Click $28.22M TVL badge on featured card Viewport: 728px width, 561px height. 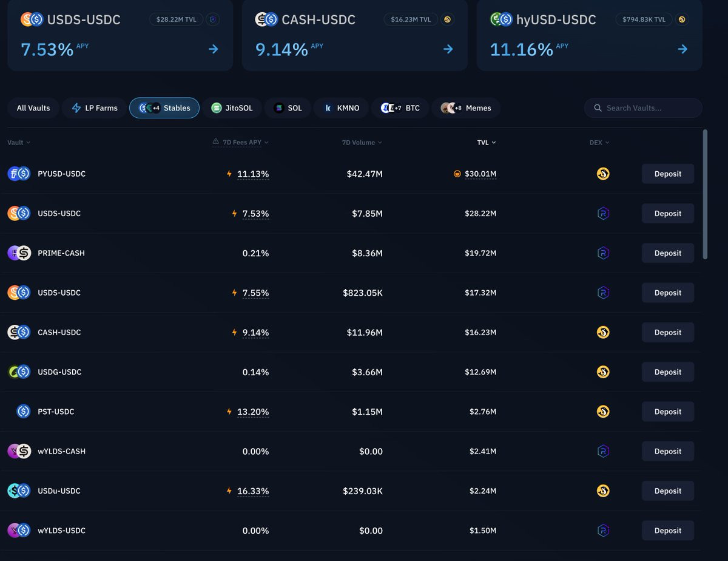coord(176,19)
